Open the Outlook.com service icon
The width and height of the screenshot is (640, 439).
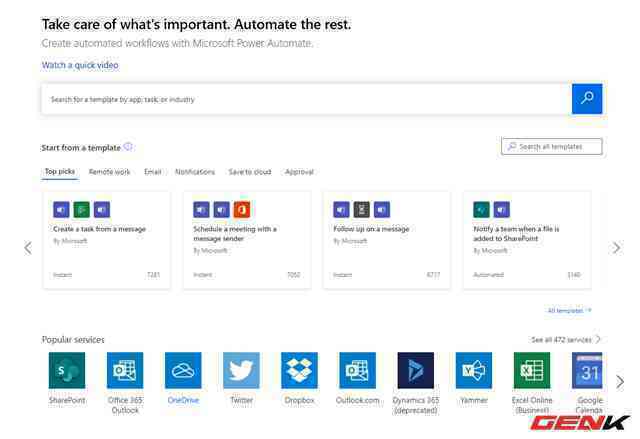pyautogui.click(x=358, y=370)
